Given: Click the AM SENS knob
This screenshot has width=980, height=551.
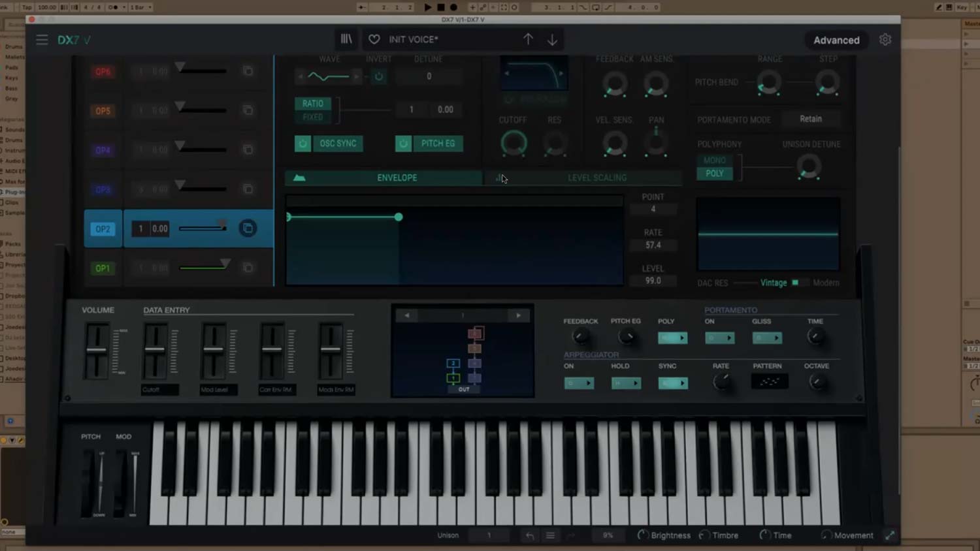Looking at the screenshot, I should pyautogui.click(x=656, y=84).
